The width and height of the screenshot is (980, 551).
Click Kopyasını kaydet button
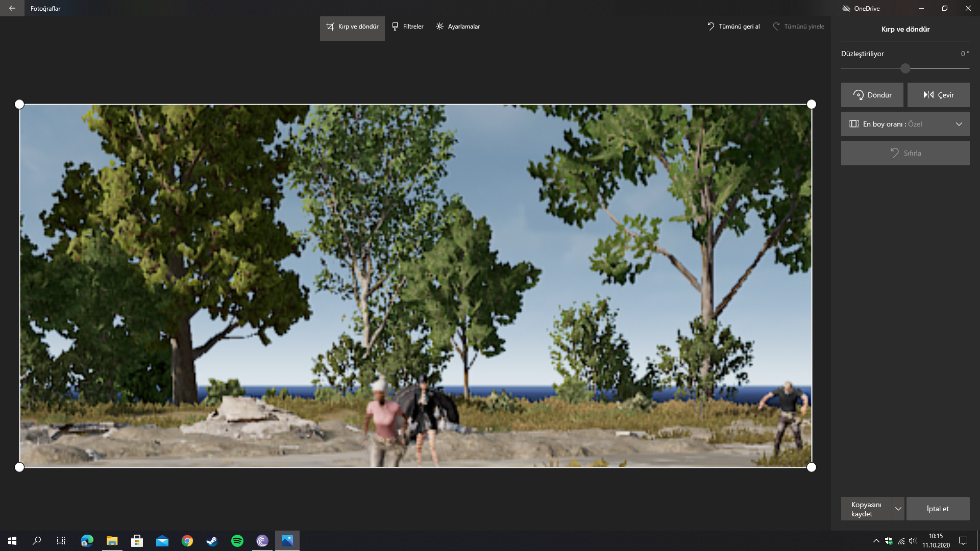click(x=866, y=509)
